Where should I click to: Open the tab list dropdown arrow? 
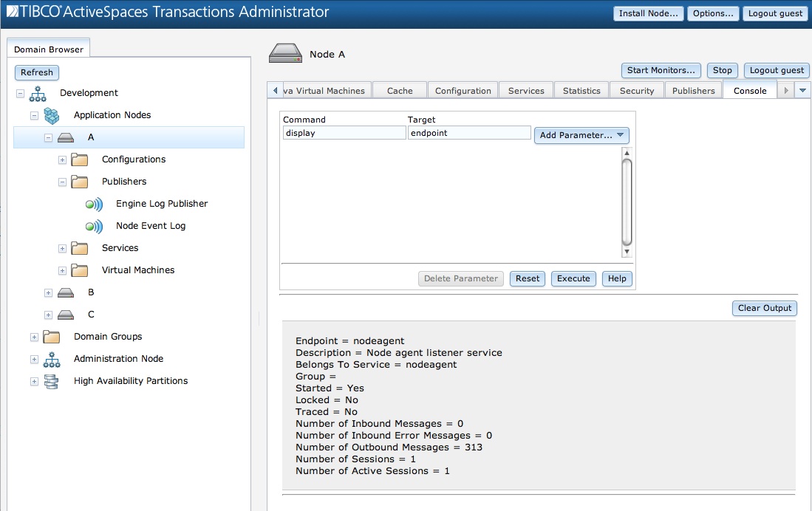pyautogui.click(x=802, y=91)
